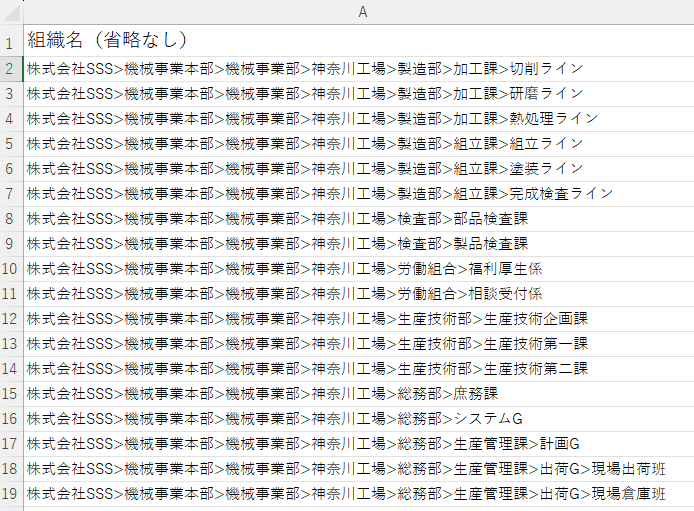Select cell ending with 生産技術第二課
Image resolution: width=694 pixels, height=511 pixels.
pos(359,369)
